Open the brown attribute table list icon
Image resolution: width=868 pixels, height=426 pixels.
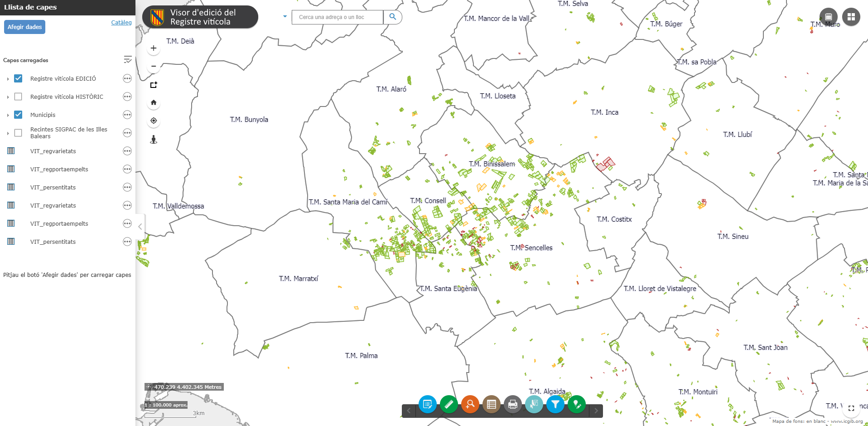pos(491,404)
